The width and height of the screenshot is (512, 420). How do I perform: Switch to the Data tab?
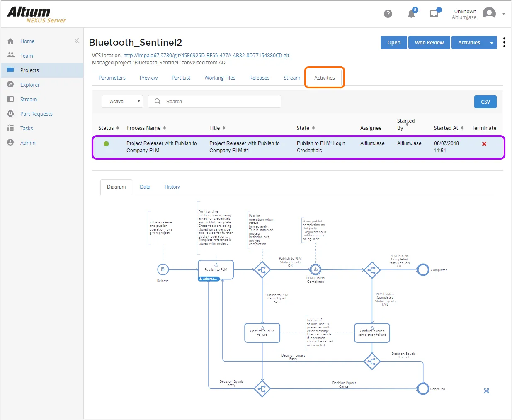click(145, 187)
